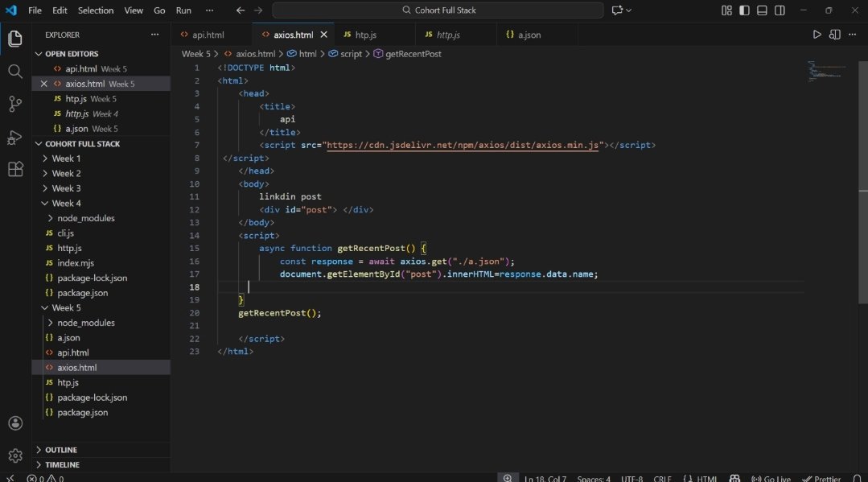Expand the Week 3 folder
This screenshot has width=868, height=482.
tap(45, 188)
